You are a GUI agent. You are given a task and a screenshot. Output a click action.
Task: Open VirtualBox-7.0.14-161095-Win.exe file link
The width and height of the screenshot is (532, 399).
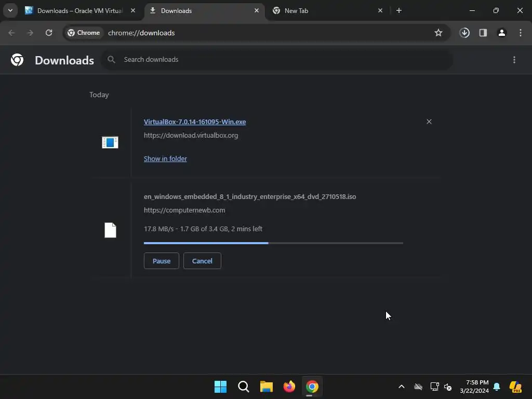pyautogui.click(x=195, y=122)
